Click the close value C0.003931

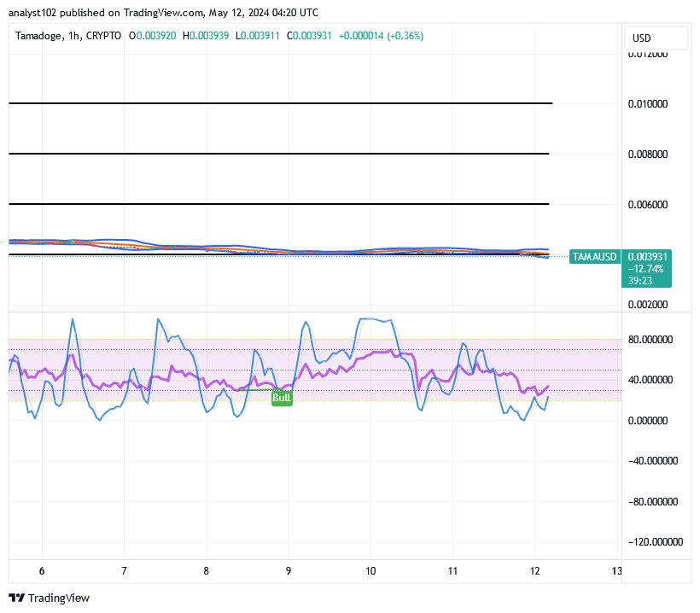click(309, 36)
